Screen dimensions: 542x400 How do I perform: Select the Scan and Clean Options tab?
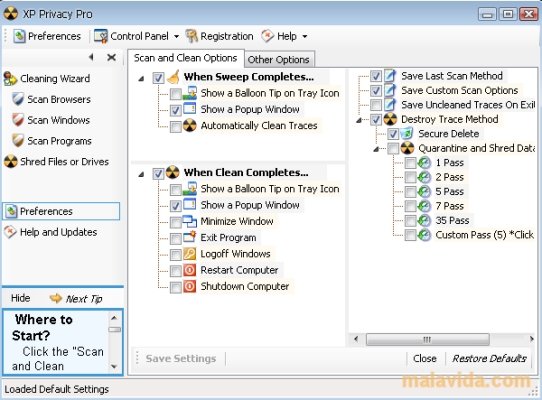coord(186,58)
